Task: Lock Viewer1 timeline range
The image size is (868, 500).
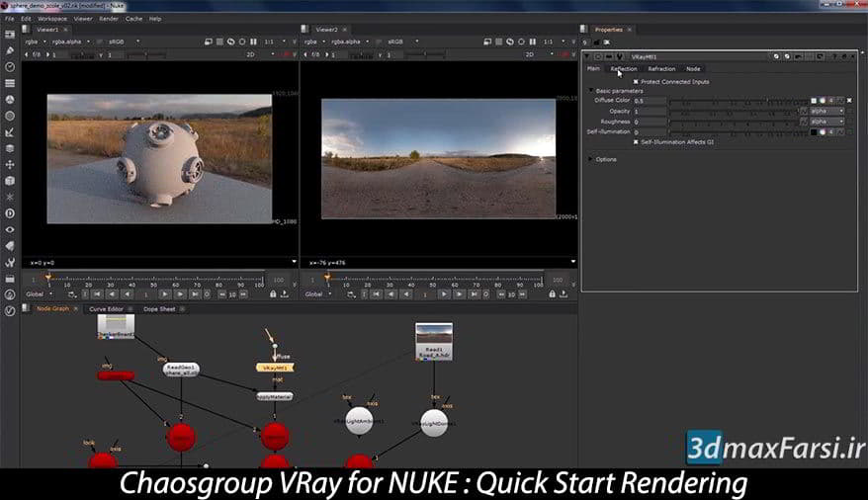Action: [x=273, y=294]
